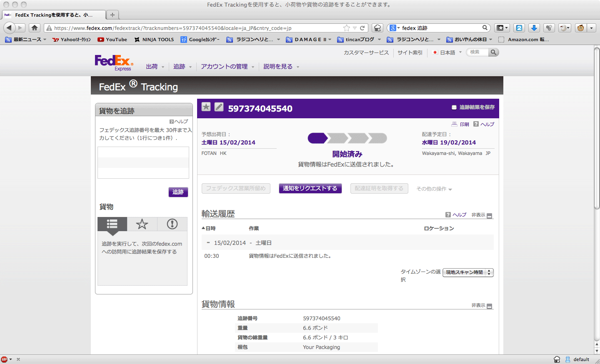Image resolution: width=600 pixels, height=364 pixels.
Task: Click the chef hat toolbar icon
Action: (x=377, y=28)
